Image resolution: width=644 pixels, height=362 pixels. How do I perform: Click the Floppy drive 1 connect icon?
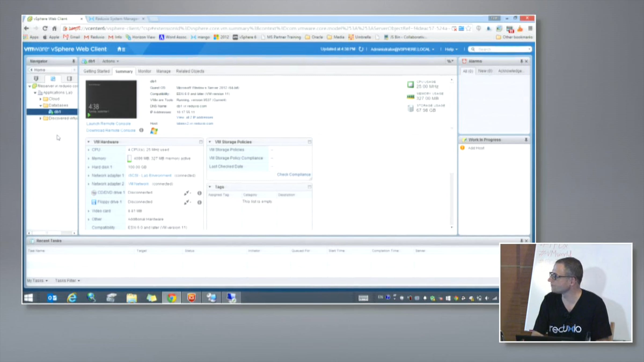click(x=187, y=202)
